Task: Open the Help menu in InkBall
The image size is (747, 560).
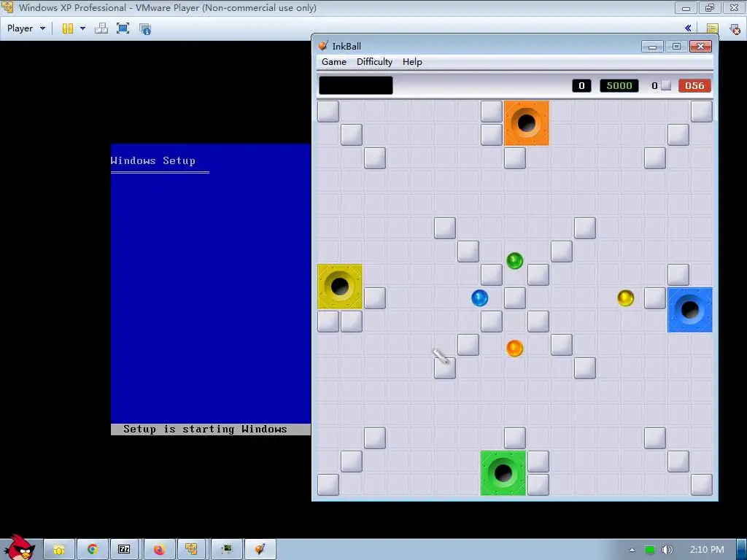Action: [412, 62]
